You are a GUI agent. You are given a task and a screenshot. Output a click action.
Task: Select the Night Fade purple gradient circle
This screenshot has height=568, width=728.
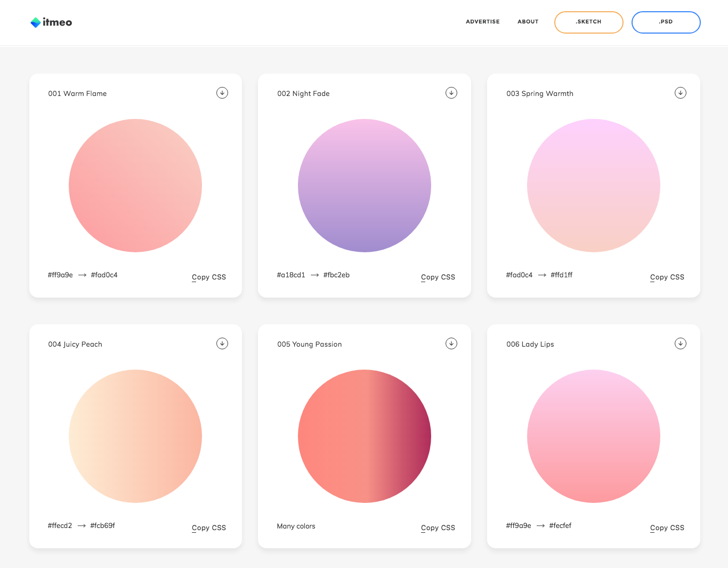coord(365,186)
